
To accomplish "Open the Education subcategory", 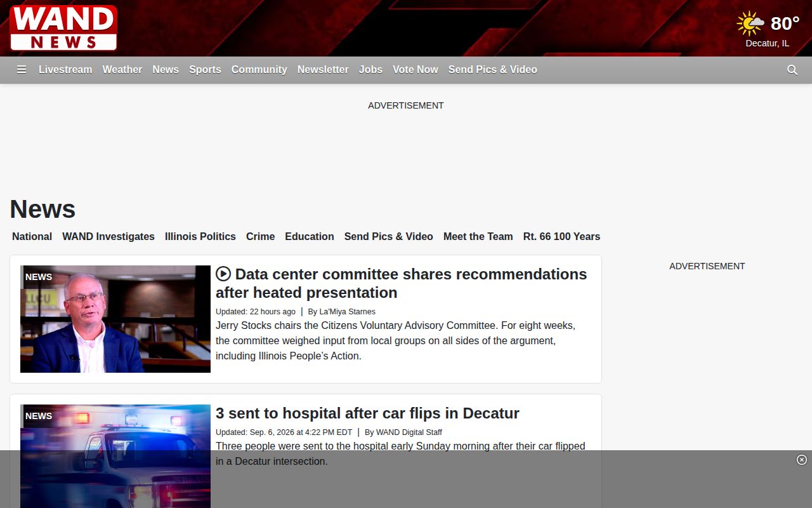I will [x=310, y=236].
